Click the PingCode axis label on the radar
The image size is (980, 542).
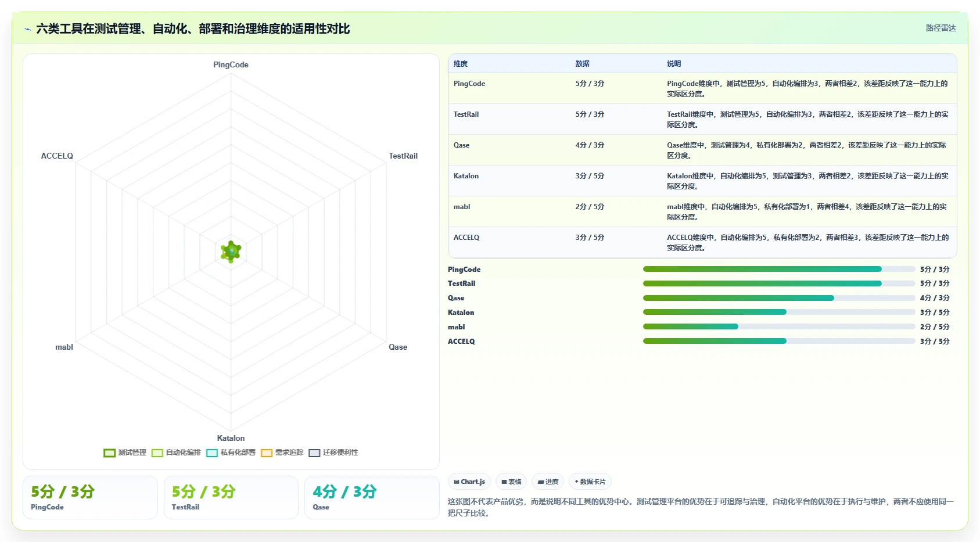231,64
